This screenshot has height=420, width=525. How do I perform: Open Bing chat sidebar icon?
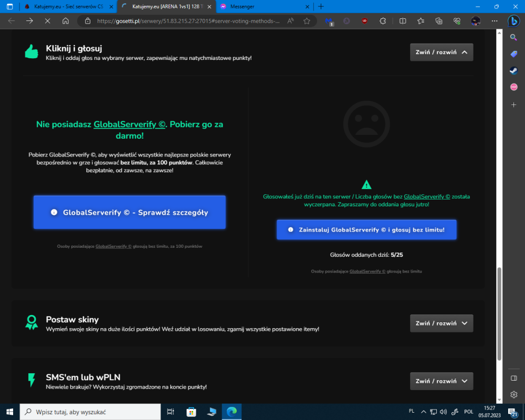click(x=513, y=21)
